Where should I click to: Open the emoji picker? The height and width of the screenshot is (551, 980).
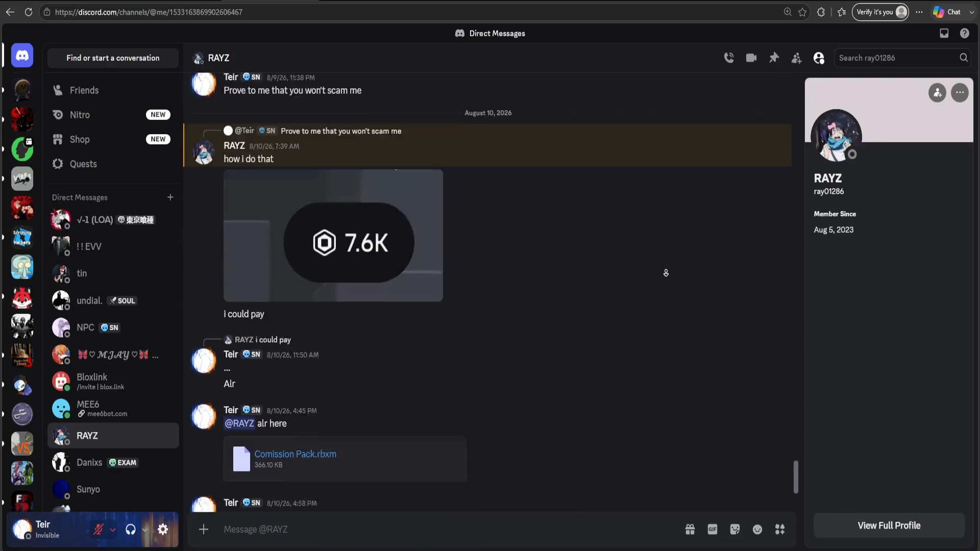click(757, 530)
